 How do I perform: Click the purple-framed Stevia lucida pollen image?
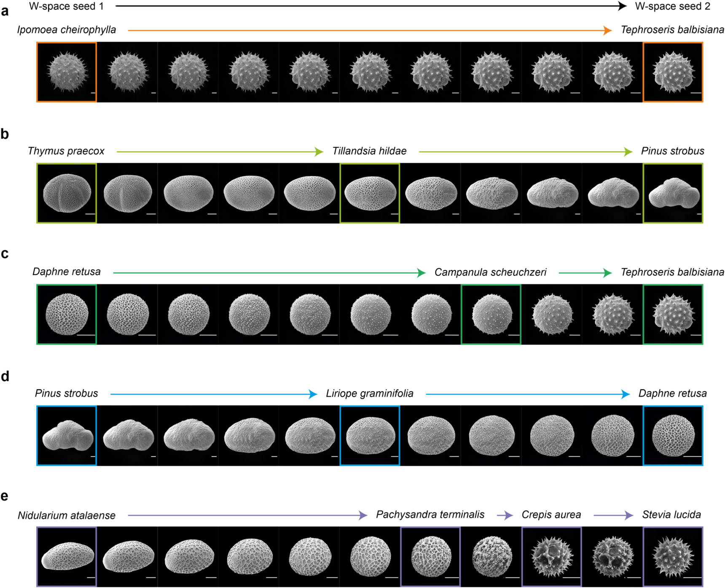pyautogui.click(x=673, y=556)
